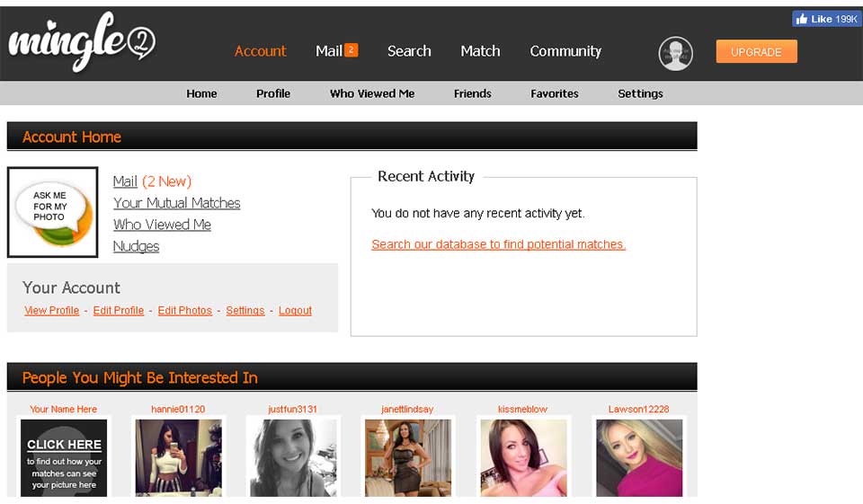This screenshot has height=504, width=863.
Task: Open the user avatar icon in header
Action: [675, 53]
